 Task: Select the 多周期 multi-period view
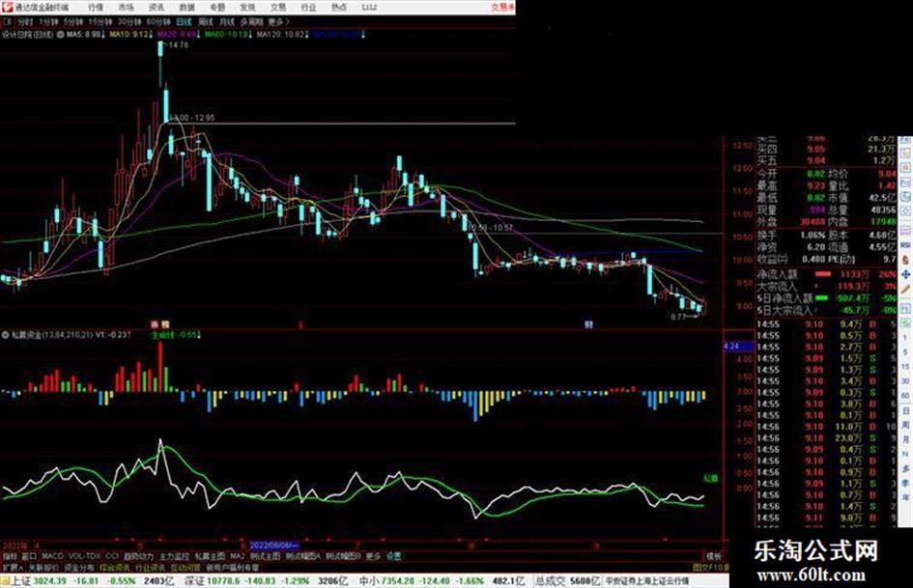point(251,21)
